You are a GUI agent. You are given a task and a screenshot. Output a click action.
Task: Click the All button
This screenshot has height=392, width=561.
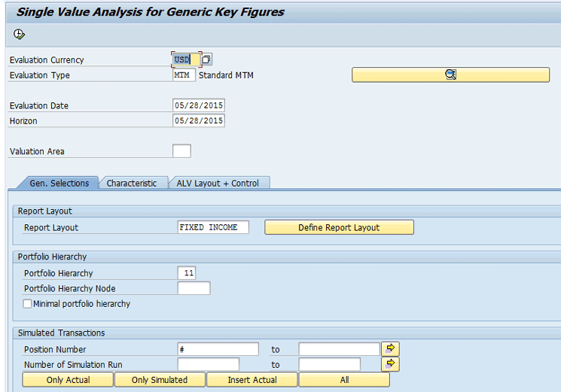344,380
